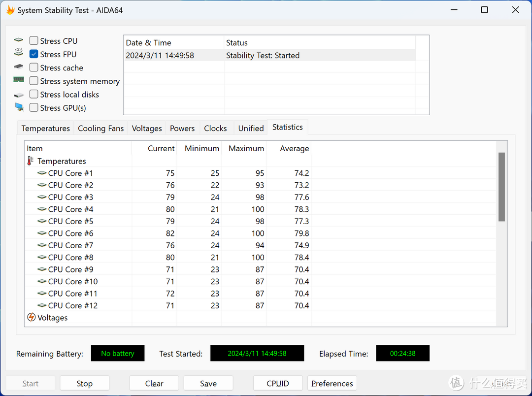Click the Elapsed Time display 00:24:38
The image size is (532, 396).
tap(403, 353)
